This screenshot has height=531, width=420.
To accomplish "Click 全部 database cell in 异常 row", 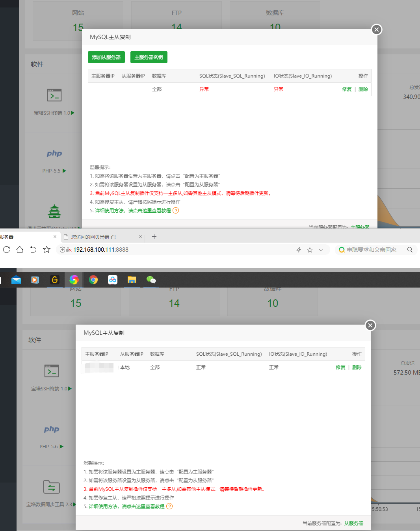I will tap(157, 89).
